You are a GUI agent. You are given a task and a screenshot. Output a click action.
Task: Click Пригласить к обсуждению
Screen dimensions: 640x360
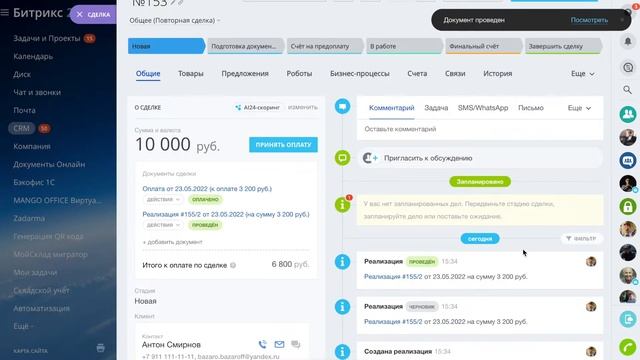coord(428,158)
